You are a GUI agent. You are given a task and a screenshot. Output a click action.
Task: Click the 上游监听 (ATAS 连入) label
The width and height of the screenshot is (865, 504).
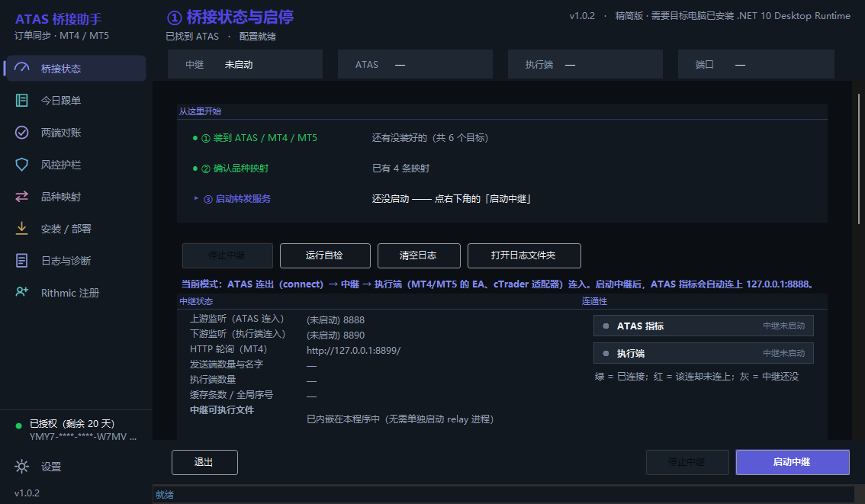(x=237, y=319)
